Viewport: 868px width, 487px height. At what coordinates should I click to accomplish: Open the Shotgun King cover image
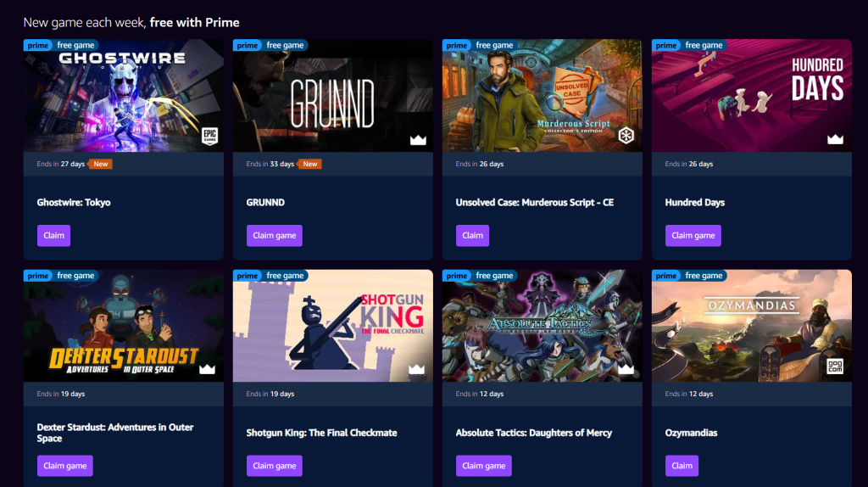(332, 326)
